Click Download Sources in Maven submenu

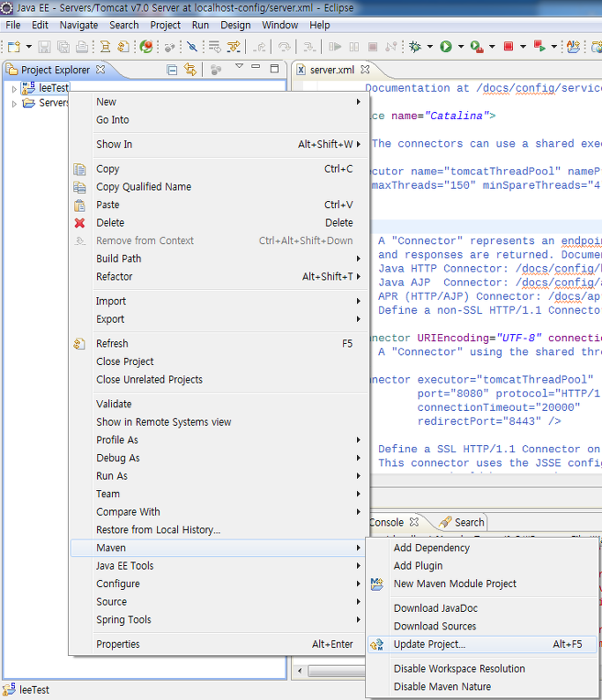[482, 626]
